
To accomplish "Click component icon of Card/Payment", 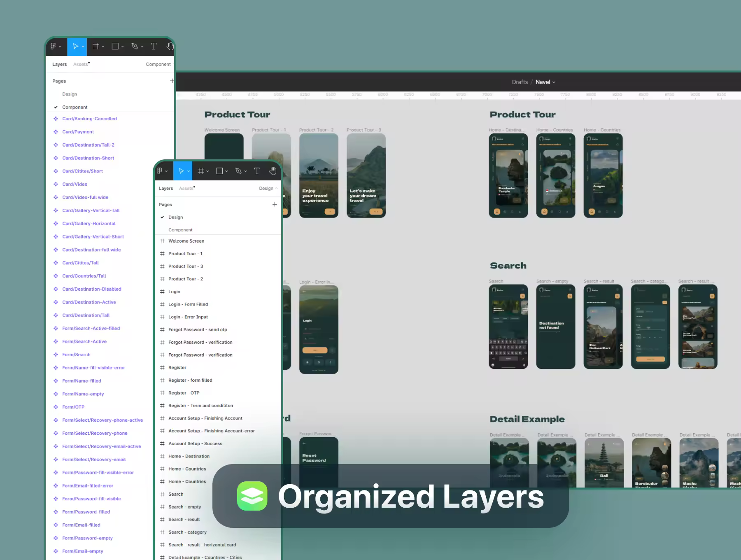I will (x=56, y=132).
